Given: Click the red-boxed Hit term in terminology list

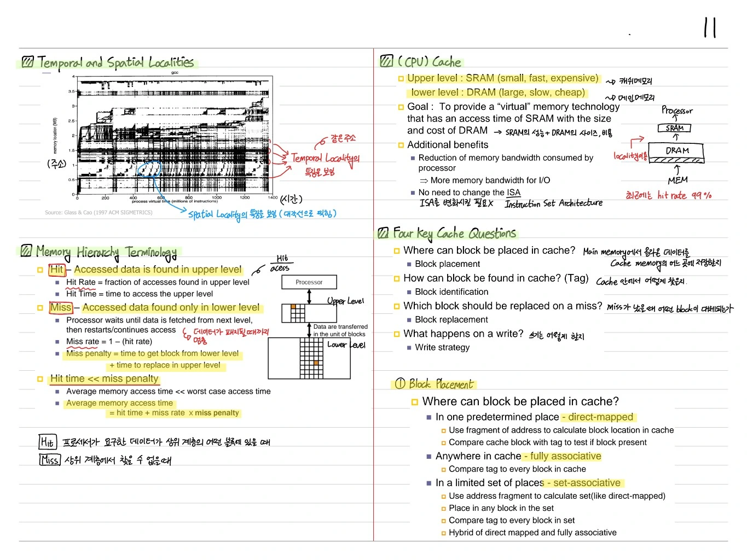Looking at the screenshot, I should [x=57, y=270].
